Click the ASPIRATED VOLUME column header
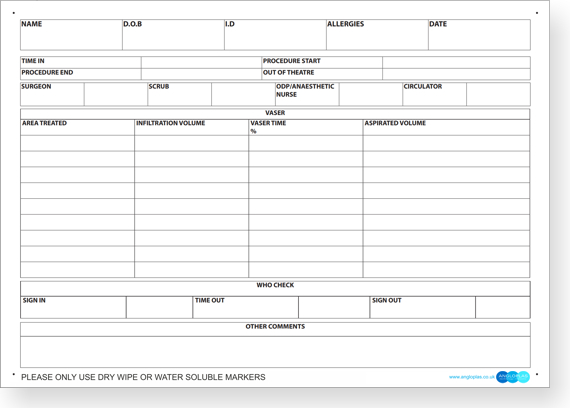 (446, 127)
